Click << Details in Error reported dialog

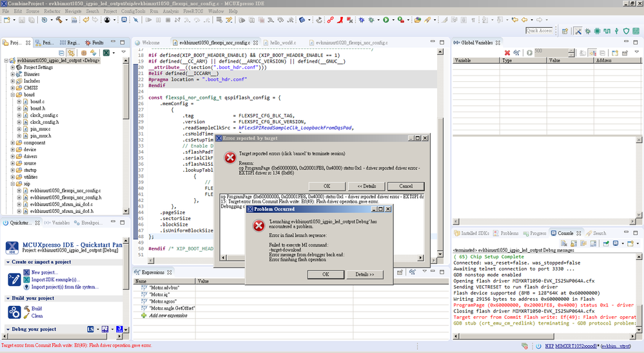click(x=366, y=186)
